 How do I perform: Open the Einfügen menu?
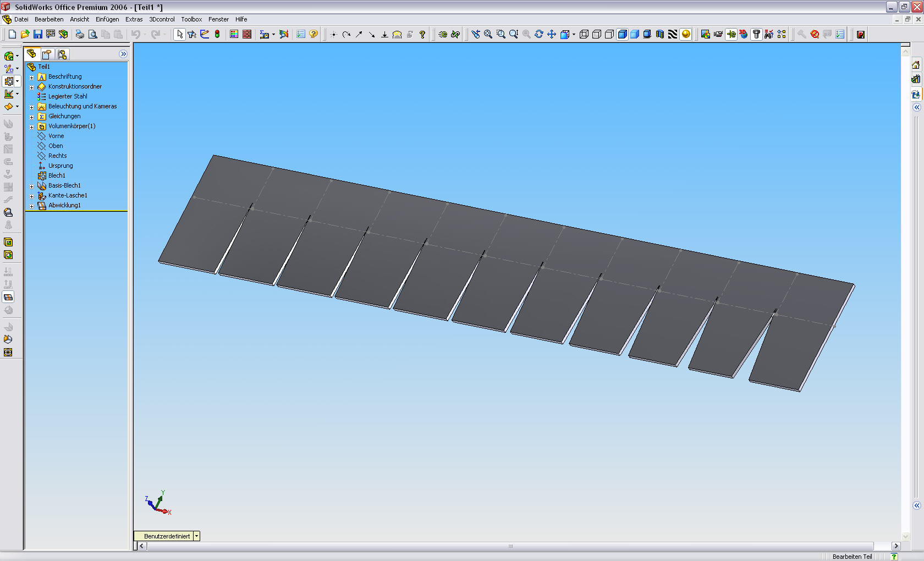[107, 19]
